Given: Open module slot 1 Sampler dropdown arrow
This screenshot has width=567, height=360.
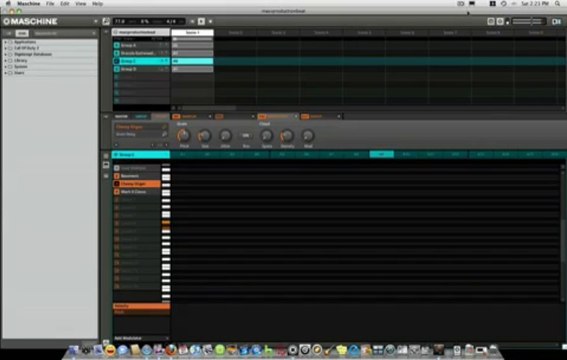Looking at the screenshot, I should click(x=210, y=116).
